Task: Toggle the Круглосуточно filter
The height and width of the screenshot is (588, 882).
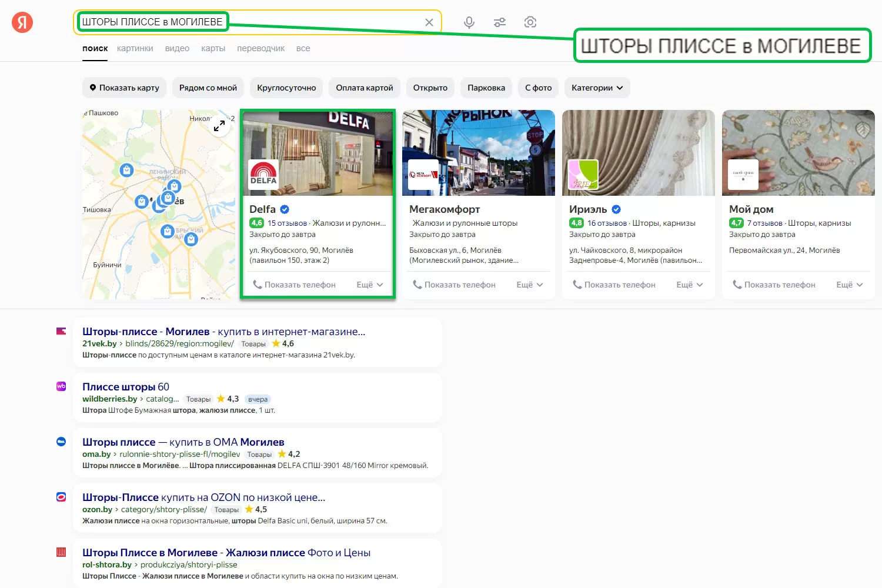Action: pos(286,88)
